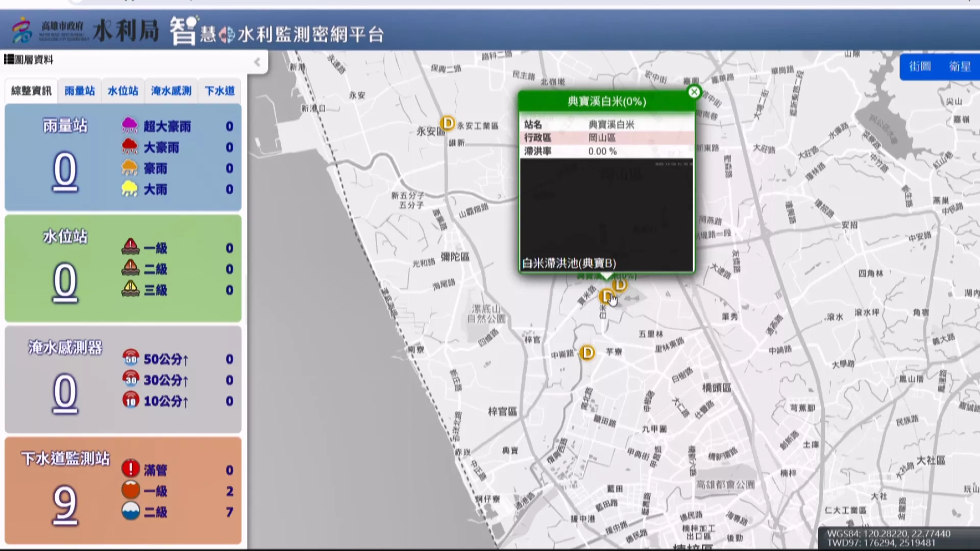Click the D marker near 永安工業區
980x551 pixels.
point(448,123)
